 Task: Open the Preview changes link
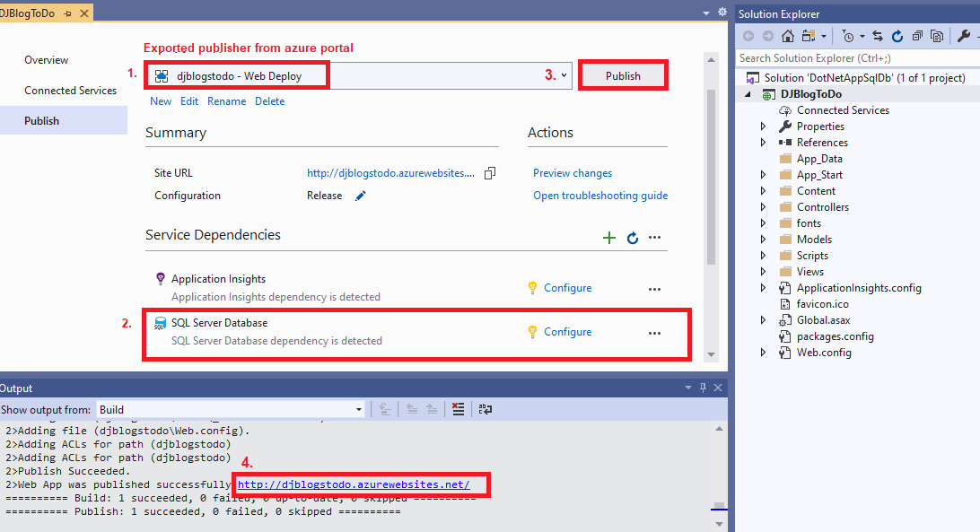[x=573, y=173]
